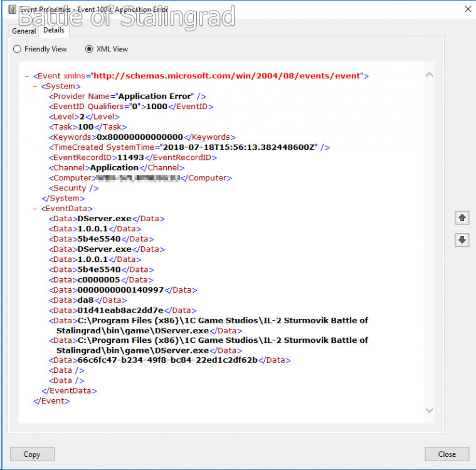476x470 pixels.
Task: Click the first 5b4e5540 Data line
Action: tap(101, 239)
